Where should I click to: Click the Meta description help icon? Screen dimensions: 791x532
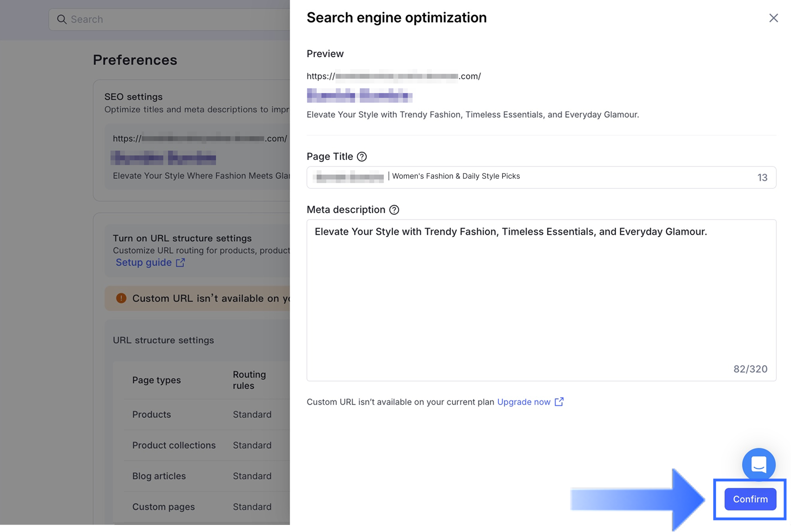394,210
